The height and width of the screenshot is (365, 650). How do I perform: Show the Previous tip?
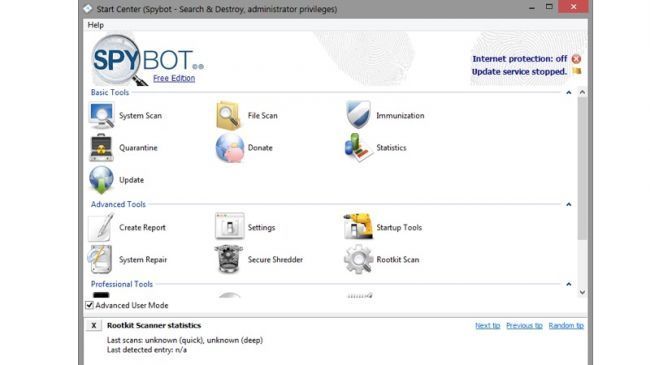[524, 326]
